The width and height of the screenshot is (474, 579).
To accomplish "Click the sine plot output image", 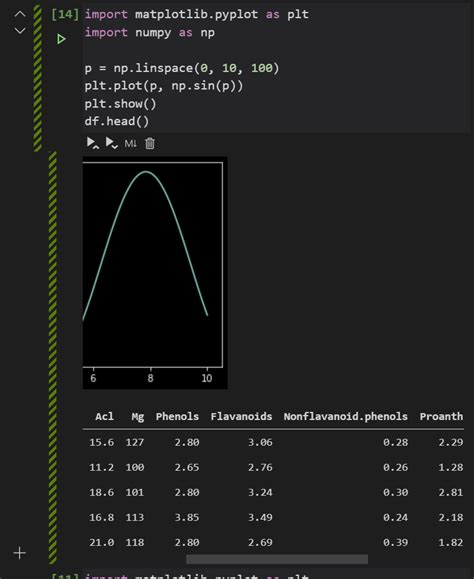I will pos(155,273).
